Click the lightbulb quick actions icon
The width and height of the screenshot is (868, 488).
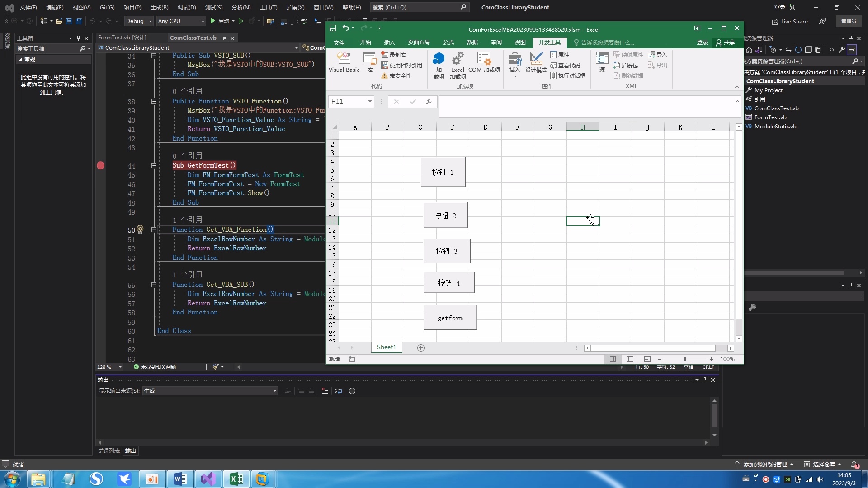point(140,230)
